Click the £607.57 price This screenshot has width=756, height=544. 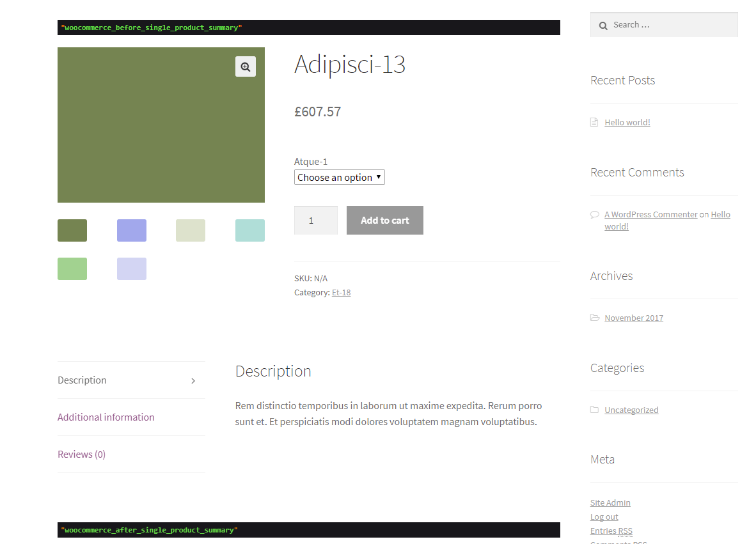(318, 112)
